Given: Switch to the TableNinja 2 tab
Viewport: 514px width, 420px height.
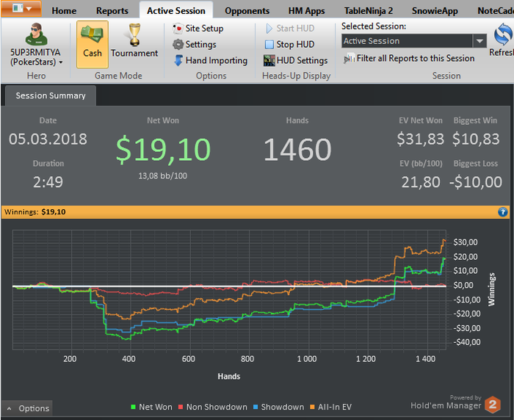Looking at the screenshot, I should [369, 11].
